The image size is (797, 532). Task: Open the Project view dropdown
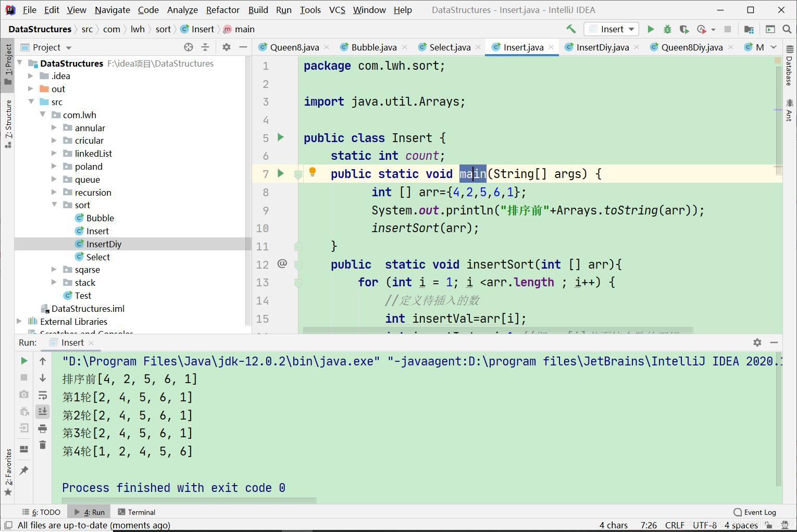click(x=68, y=48)
